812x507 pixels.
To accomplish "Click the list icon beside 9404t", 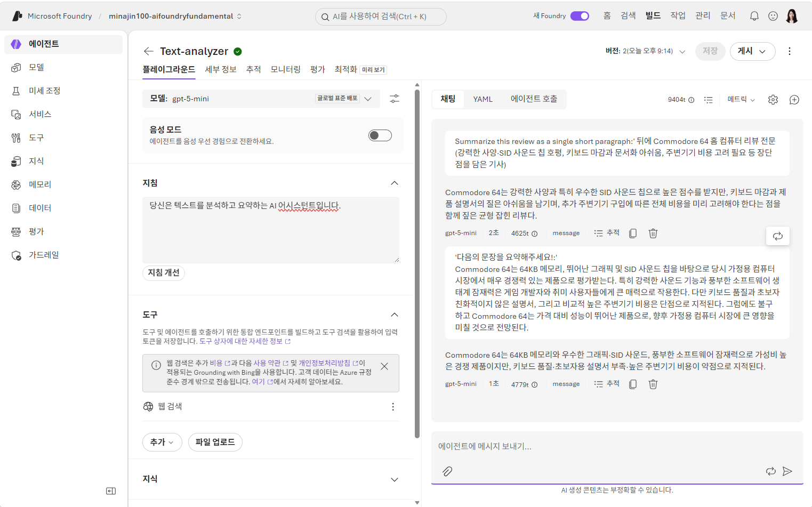I will (708, 100).
